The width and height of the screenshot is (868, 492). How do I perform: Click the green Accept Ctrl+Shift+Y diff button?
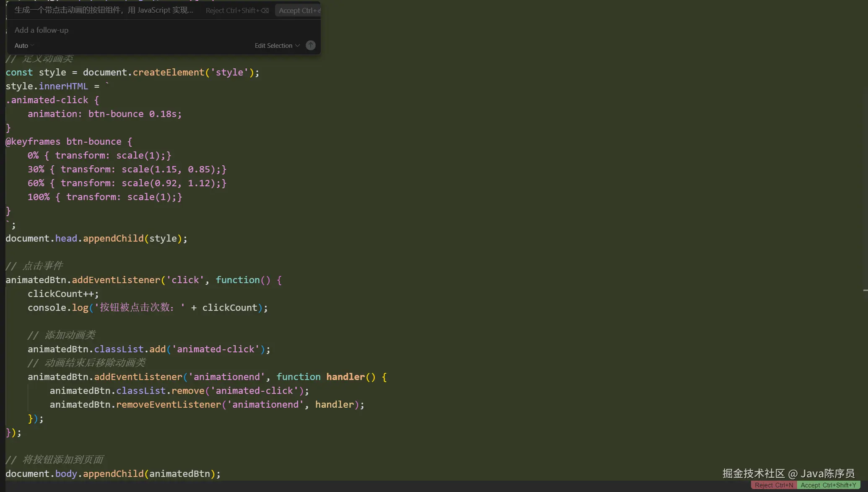tap(828, 485)
